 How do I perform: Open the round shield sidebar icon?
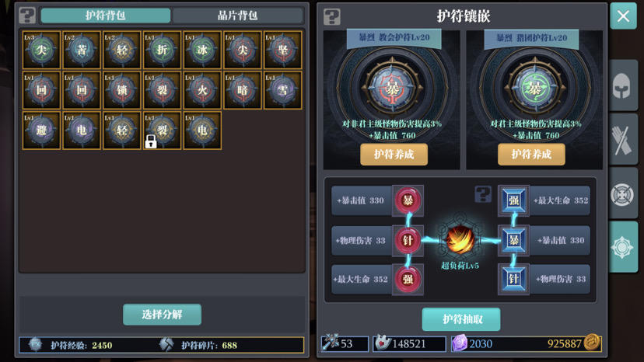point(623,193)
